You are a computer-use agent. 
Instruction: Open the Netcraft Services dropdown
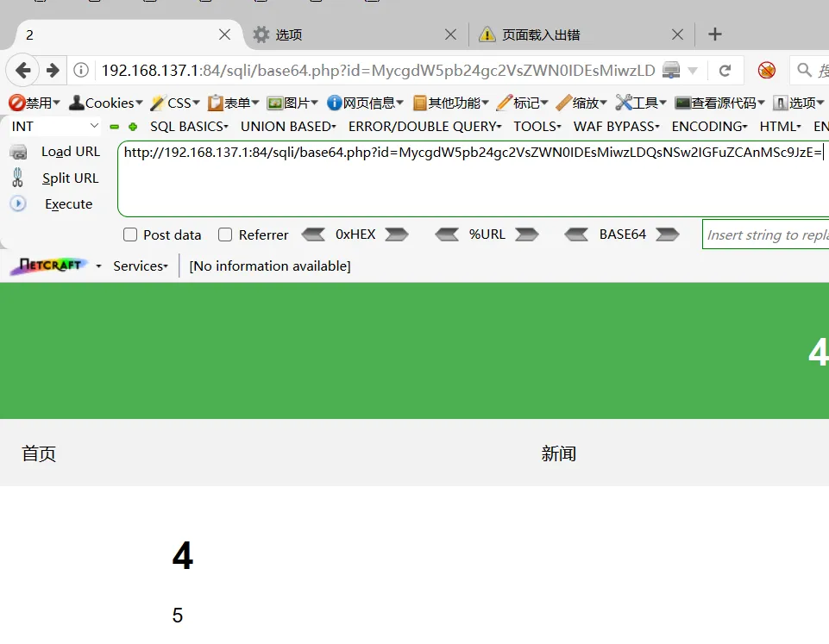tap(141, 266)
